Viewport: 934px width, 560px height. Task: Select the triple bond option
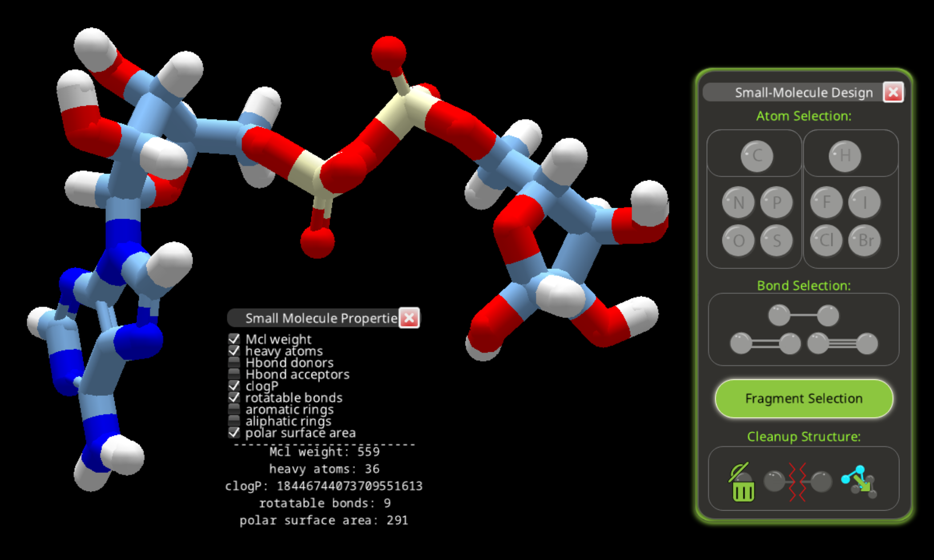[x=842, y=343]
